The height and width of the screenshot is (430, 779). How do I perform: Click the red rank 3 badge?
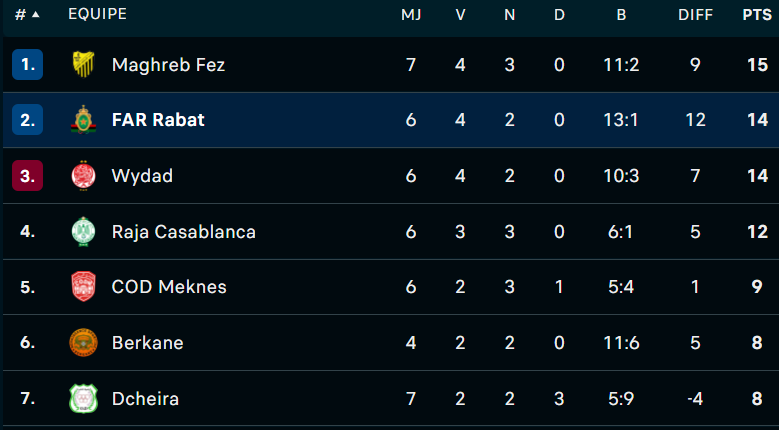27,176
